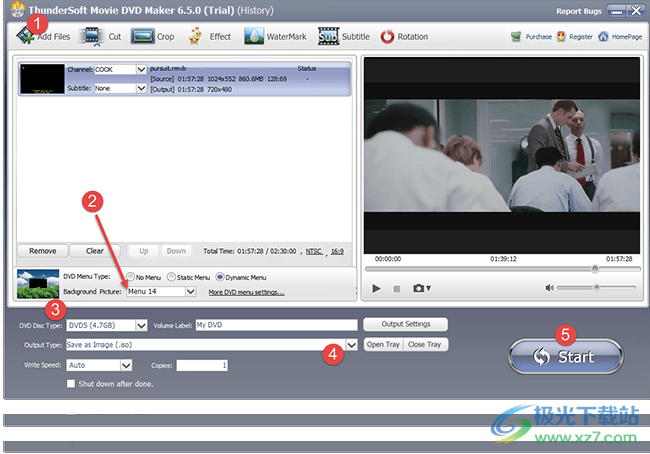
Task: Click the volume slider handle
Action: click(597, 287)
